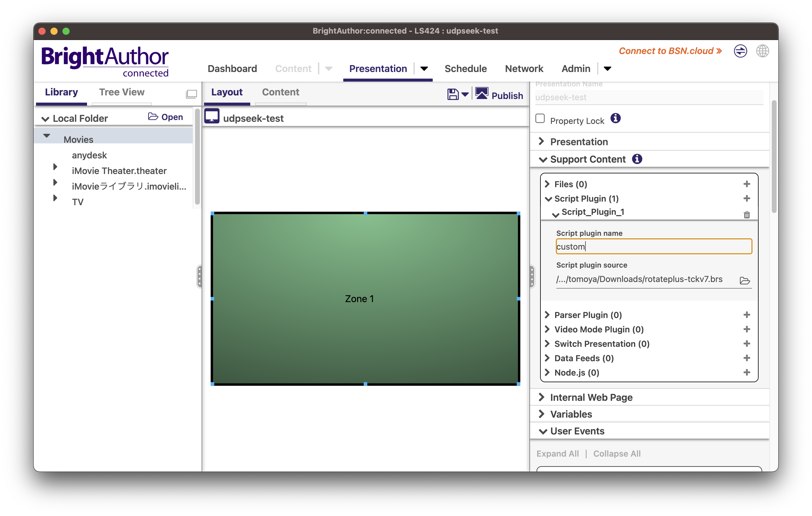812x516 pixels.
Task: Expand the Video Mode Plugin section
Action: (547, 329)
